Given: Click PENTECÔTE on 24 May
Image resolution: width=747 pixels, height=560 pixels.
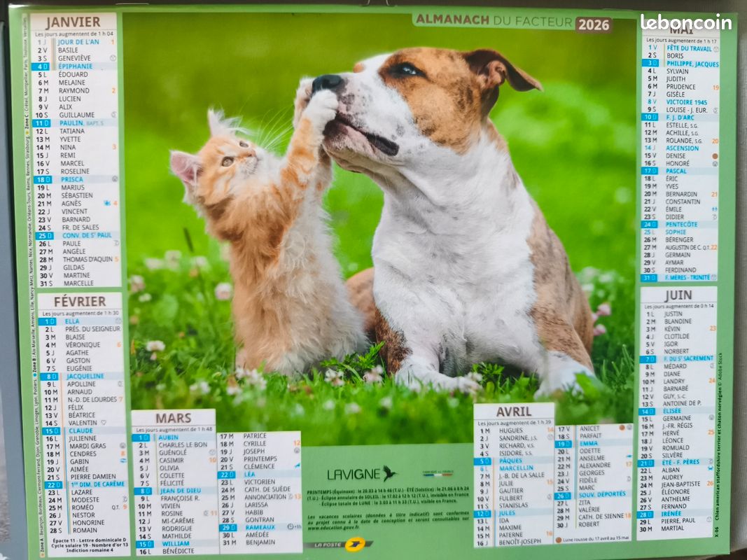Looking at the screenshot, I should point(681,224).
